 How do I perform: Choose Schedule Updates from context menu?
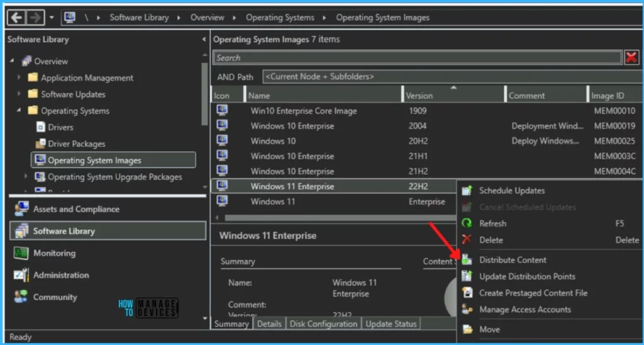click(550, 190)
